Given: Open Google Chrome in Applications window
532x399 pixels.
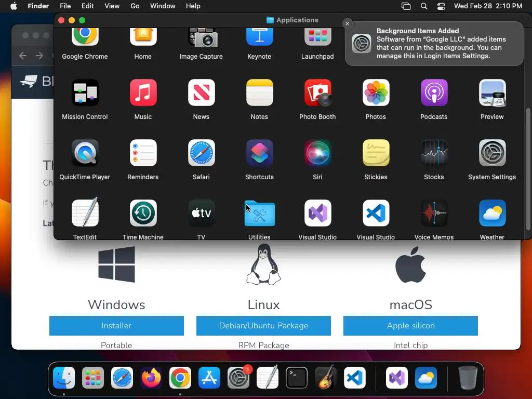Looking at the screenshot, I should pyautogui.click(x=85, y=37).
